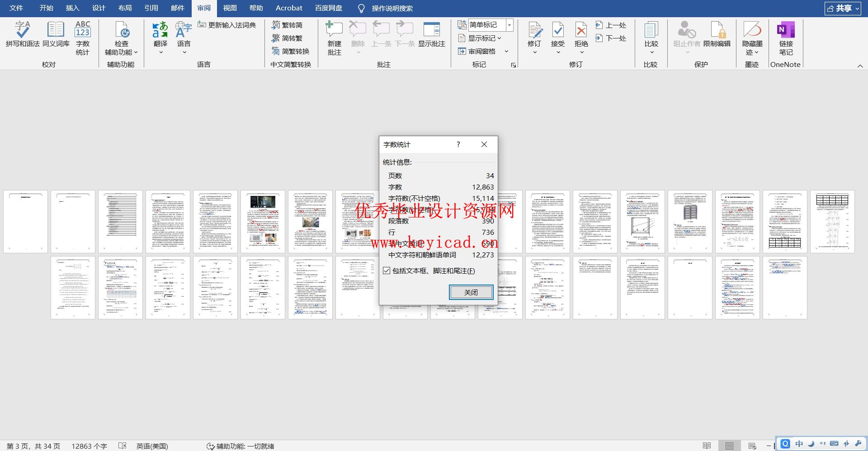Expand Reviewing Pane dropdown arrow
This screenshot has height=451, width=868.
(506, 51)
